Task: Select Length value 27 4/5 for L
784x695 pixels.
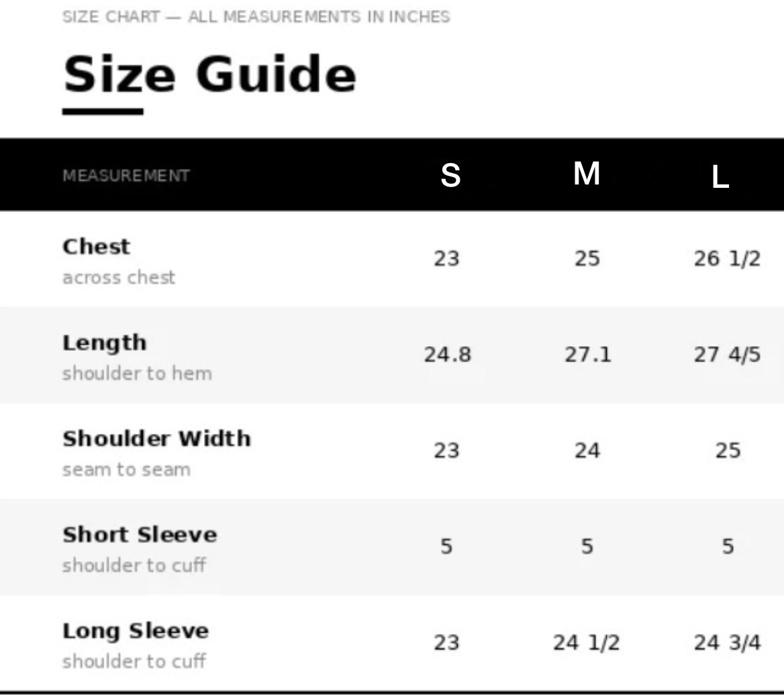Action: coord(727,354)
